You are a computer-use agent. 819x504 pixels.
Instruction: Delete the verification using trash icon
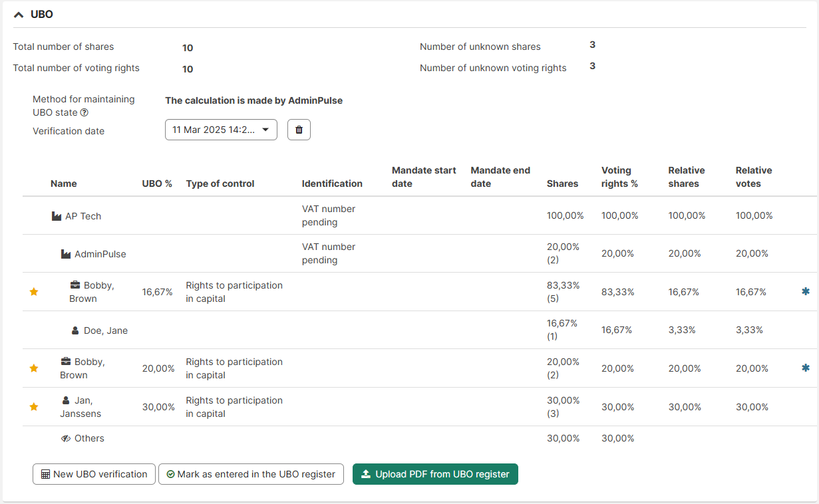[299, 130]
